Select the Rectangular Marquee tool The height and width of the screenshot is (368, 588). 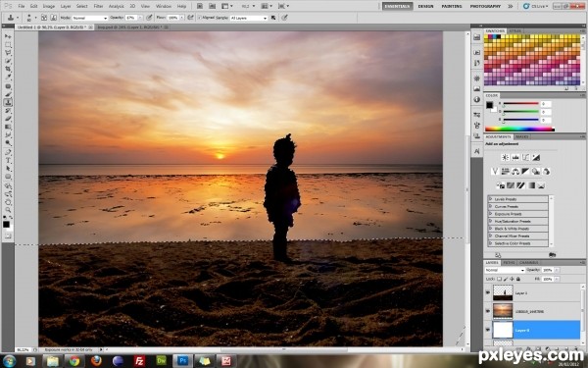click(x=8, y=45)
